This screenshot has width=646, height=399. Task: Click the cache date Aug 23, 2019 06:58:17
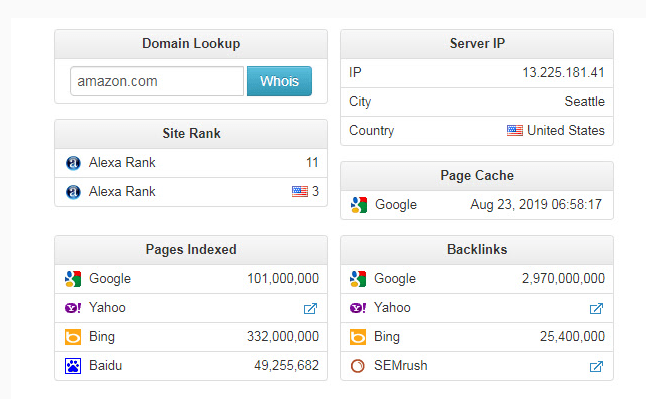[536, 204]
